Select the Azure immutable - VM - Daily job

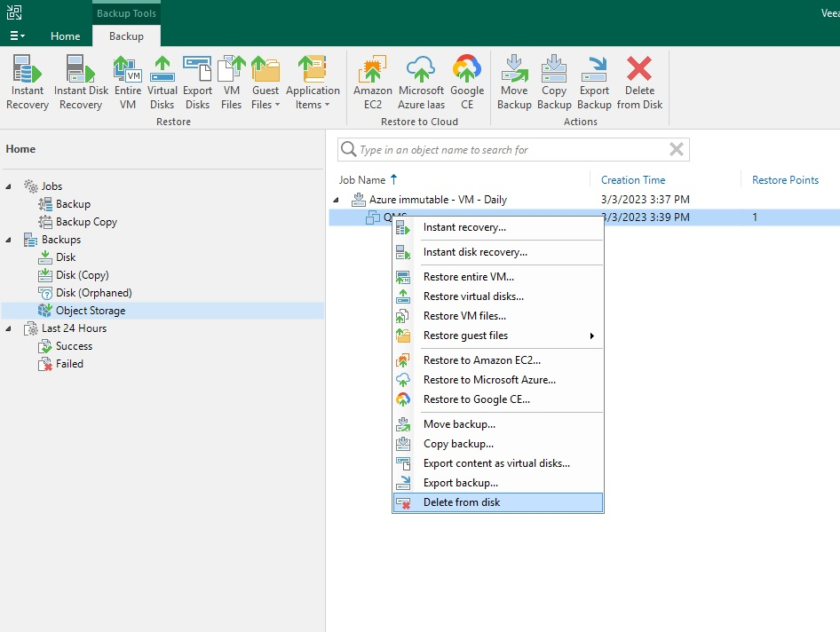point(438,200)
